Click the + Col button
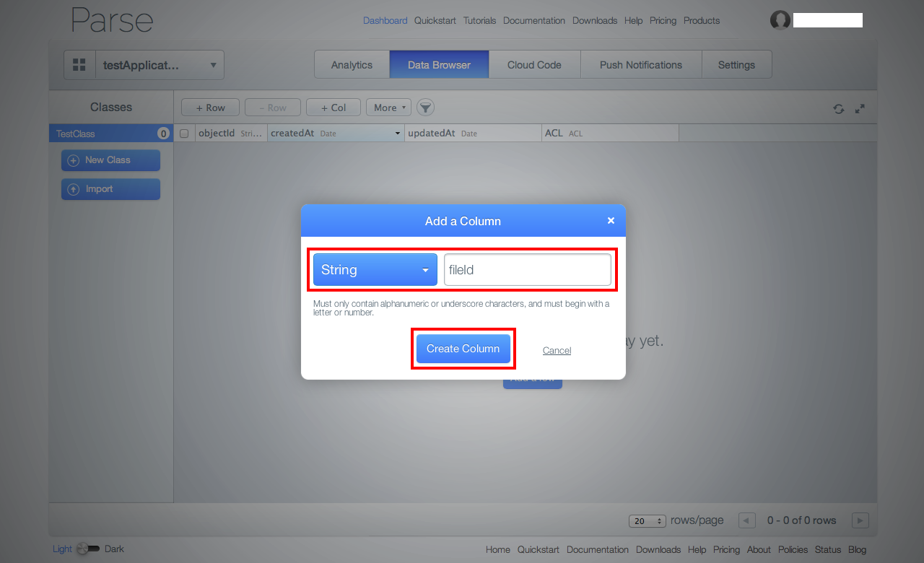Screen dimensions: 924x563 [x=333, y=108]
